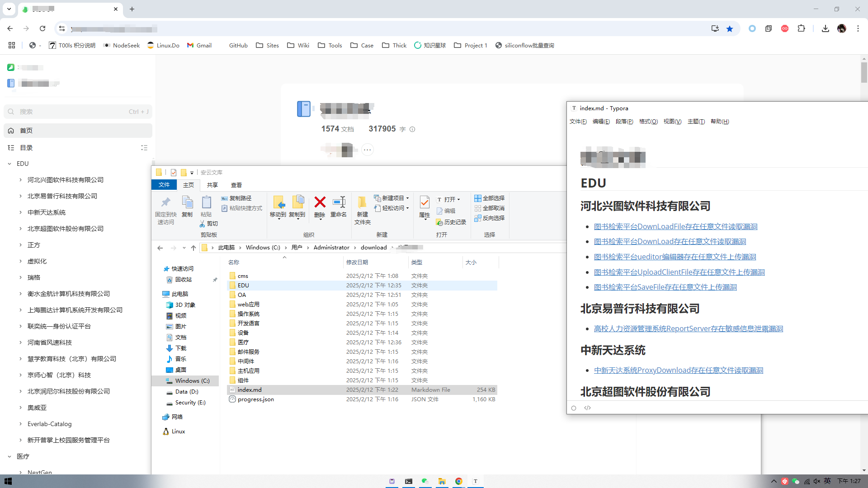Image resolution: width=868 pixels, height=488 pixels.
Task: Open link 图书检索平台SaveFile存在任意文件上传漏洞
Action: (665, 287)
